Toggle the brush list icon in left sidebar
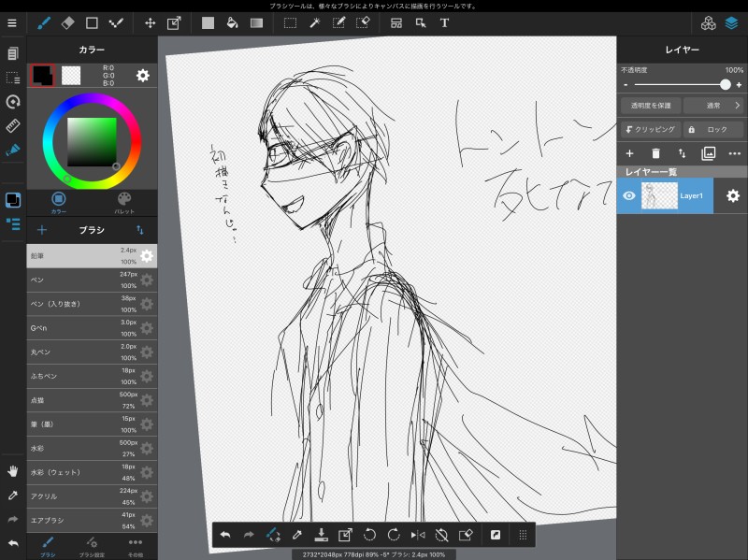Screen dimensions: 748x560 pos(13,223)
